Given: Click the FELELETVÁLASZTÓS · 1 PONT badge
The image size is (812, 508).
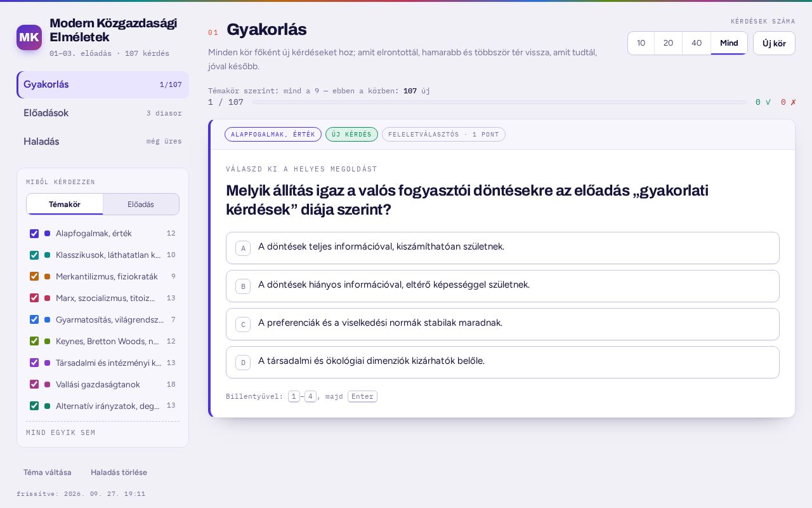Looking at the screenshot, I should tap(443, 135).
